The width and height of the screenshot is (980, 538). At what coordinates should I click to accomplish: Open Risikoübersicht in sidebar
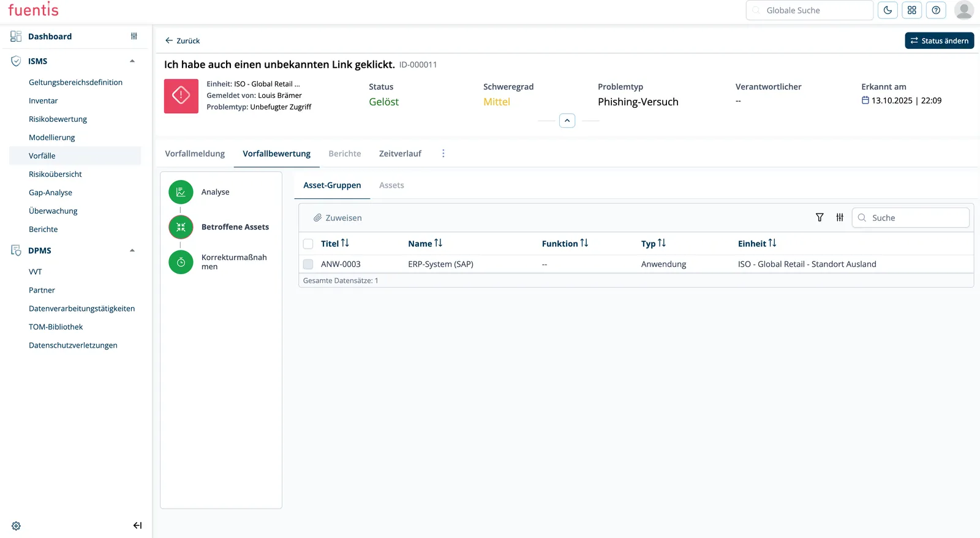tap(55, 174)
